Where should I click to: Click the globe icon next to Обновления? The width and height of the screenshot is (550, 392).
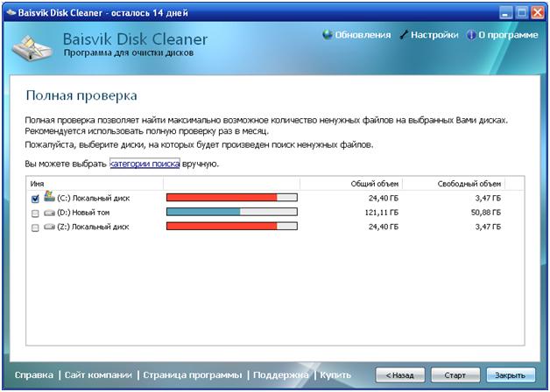[x=328, y=35]
